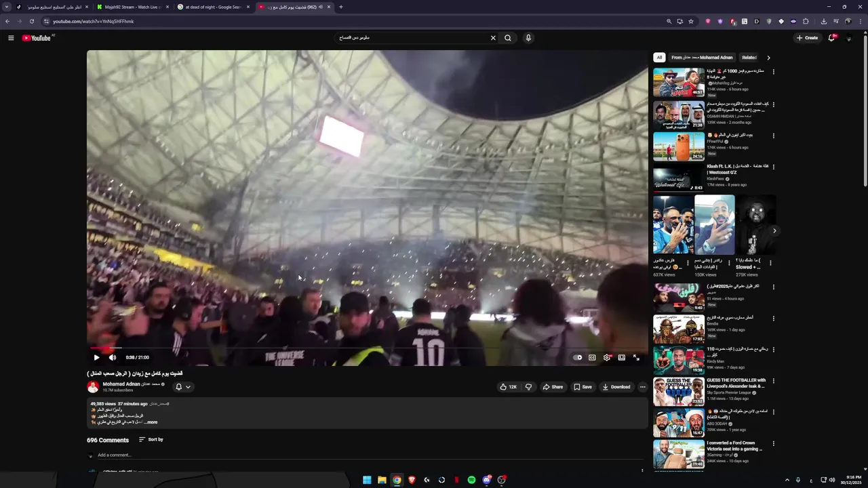Start voice search with the microphone
Viewport: 868px width, 488px height.
pyautogui.click(x=528, y=38)
